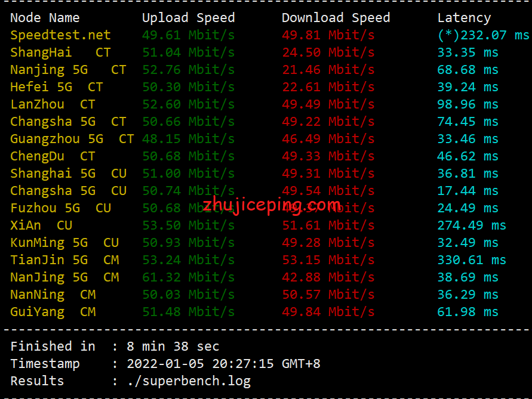Screen dimensions: 532x399
Task: Click the 'Changsha 5G CU' node name
Action: pos(68,190)
